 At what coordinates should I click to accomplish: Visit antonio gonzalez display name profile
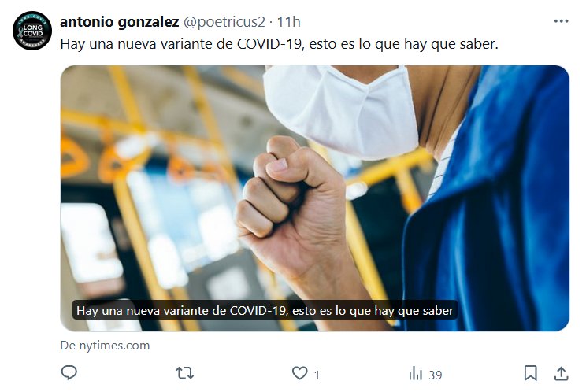point(120,22)
